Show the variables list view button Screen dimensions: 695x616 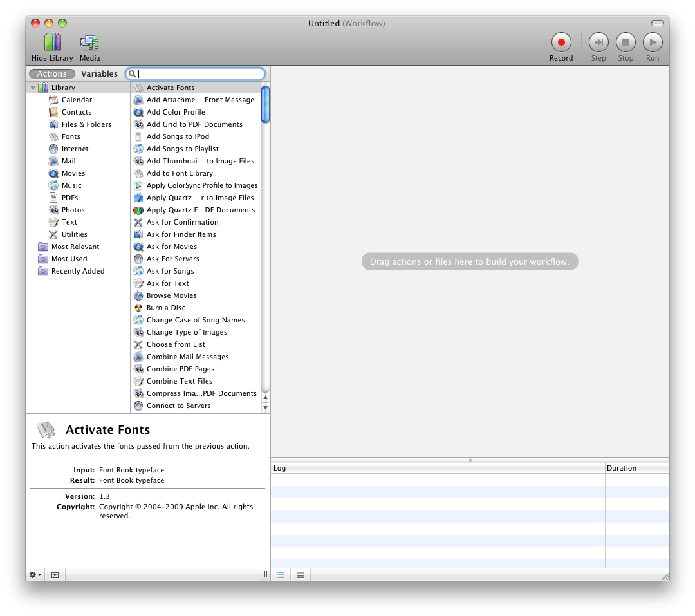[301, 575]
